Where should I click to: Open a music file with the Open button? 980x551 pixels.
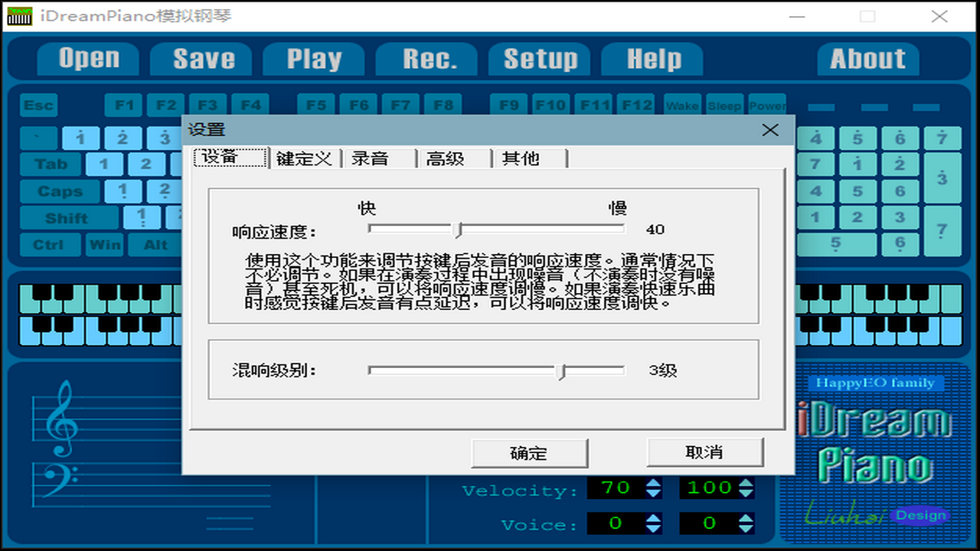pyautogui.click(x=87, y=58)
